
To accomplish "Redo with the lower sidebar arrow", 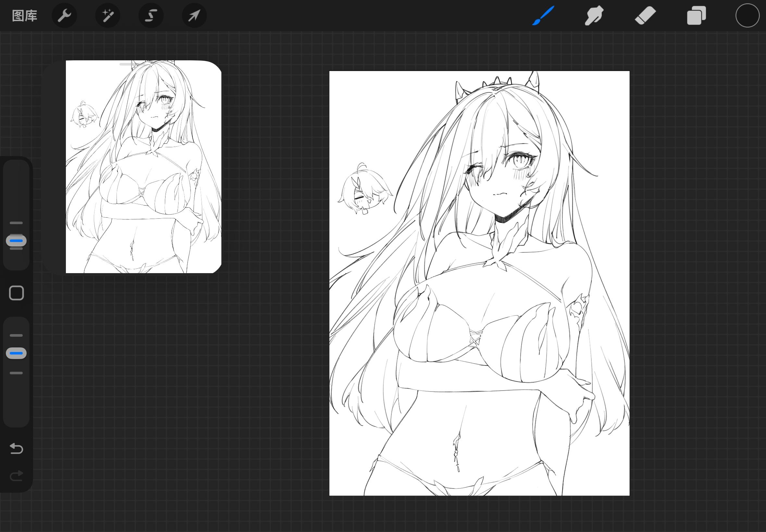I will (x=16, y=476).
